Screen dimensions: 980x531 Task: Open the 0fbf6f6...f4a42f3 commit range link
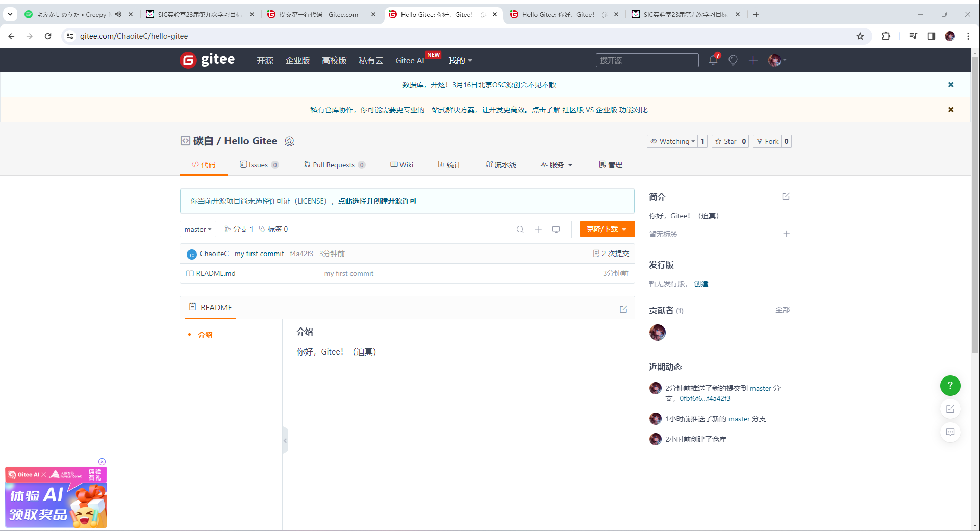tap(705, 398)
